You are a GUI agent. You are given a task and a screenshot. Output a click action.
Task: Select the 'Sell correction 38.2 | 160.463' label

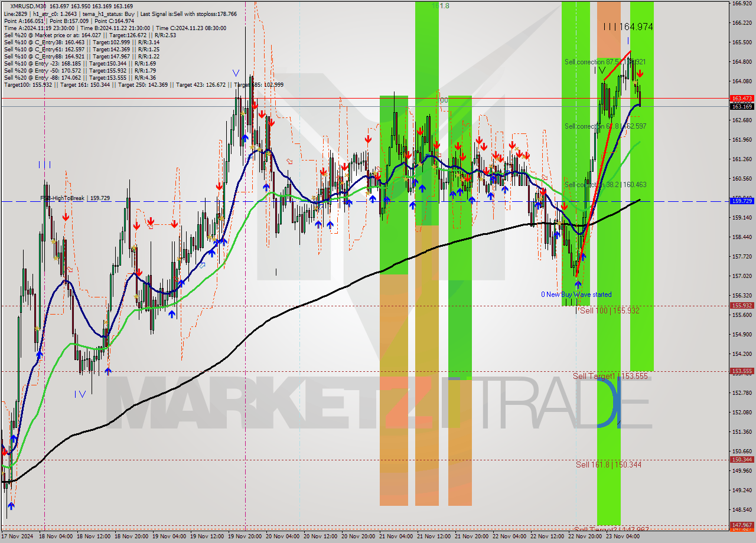(605, 185)
